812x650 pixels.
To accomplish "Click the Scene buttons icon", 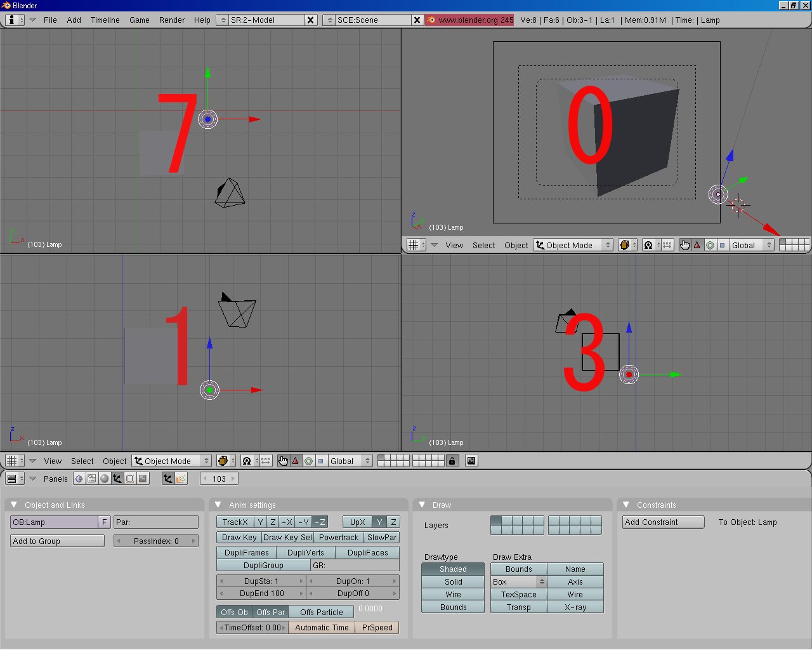I will click(143, 478).
